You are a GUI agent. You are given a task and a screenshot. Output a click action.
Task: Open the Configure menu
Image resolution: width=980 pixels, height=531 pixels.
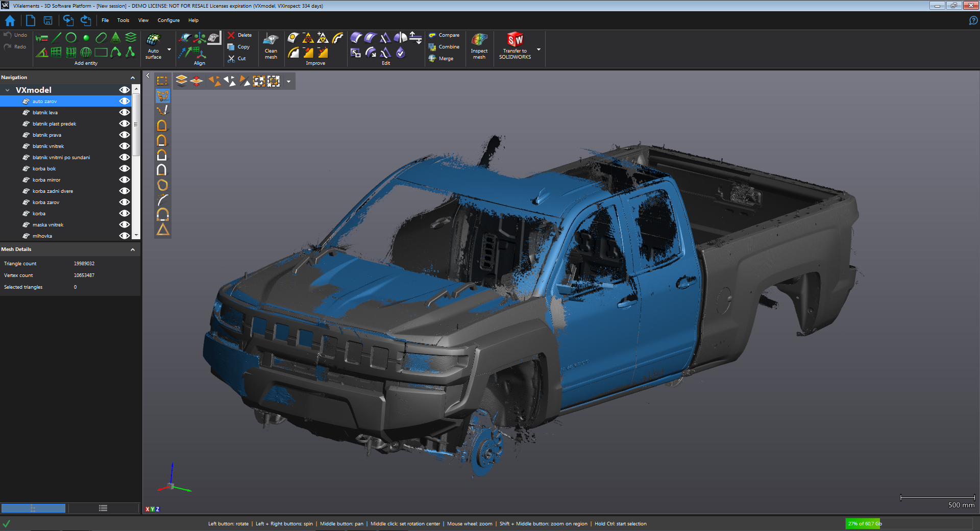(168, 20)
